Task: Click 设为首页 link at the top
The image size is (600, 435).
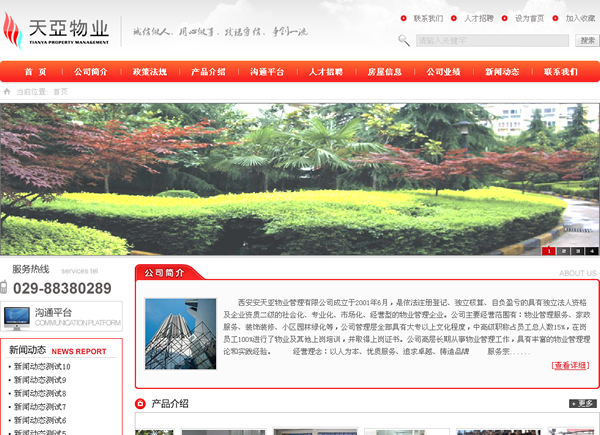Action: pyautogui.click(x=529, y=18)
